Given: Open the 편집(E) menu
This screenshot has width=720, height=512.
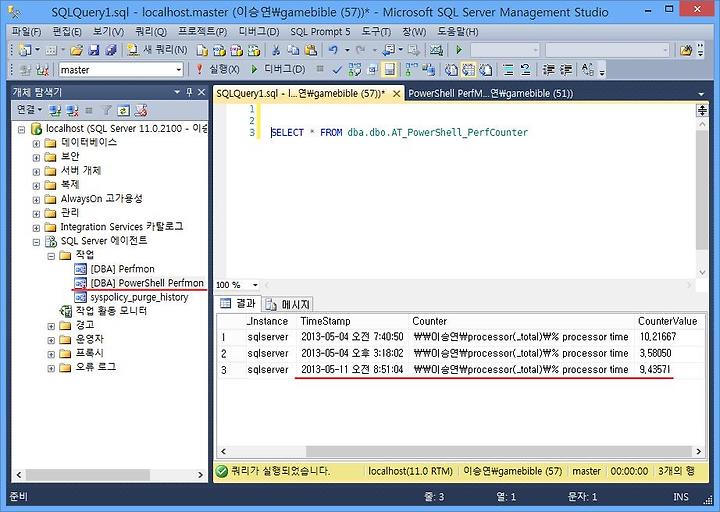Looking at the screenshot, I should 67,32.
